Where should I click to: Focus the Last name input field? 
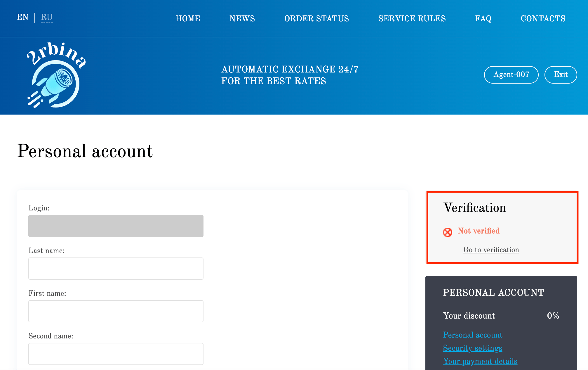coord(116,269)
